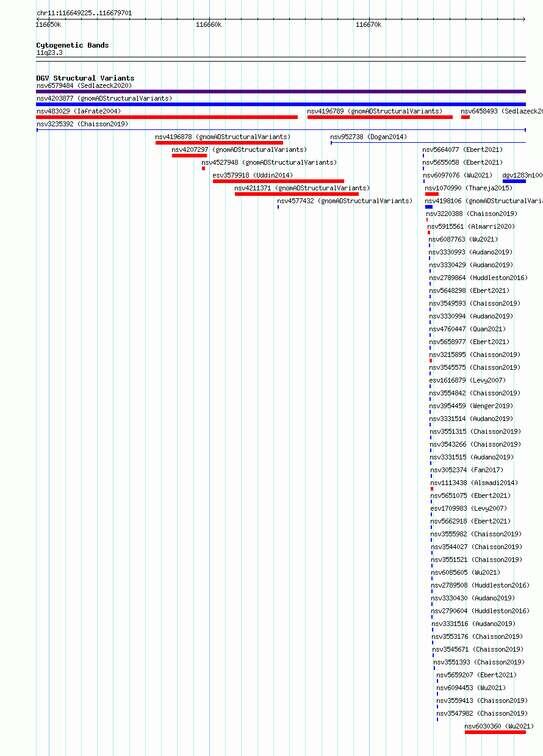This screenshot has height=756, width=543.
Task: Click nsv5664077 (Ebert2021) label
Action: tap(462, 149)
